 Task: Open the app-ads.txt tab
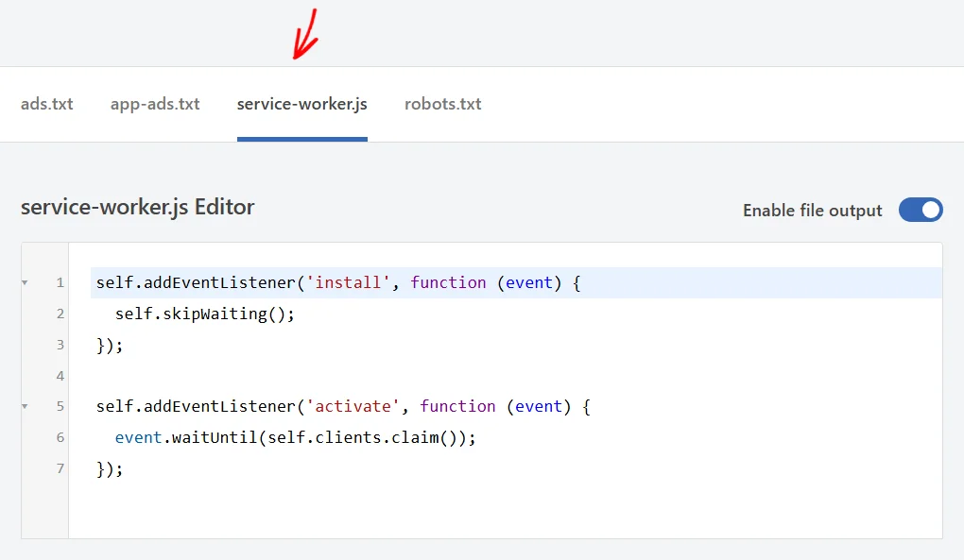155,104
